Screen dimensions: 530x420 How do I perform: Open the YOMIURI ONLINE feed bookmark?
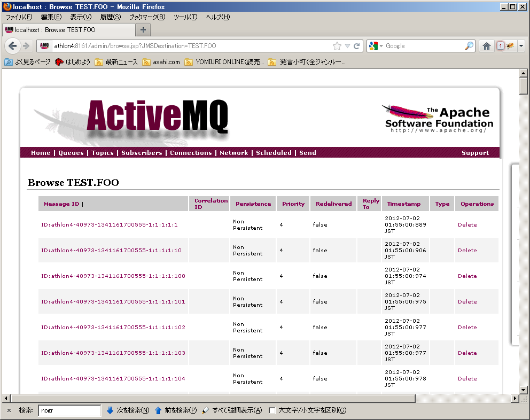click(224, 62)
